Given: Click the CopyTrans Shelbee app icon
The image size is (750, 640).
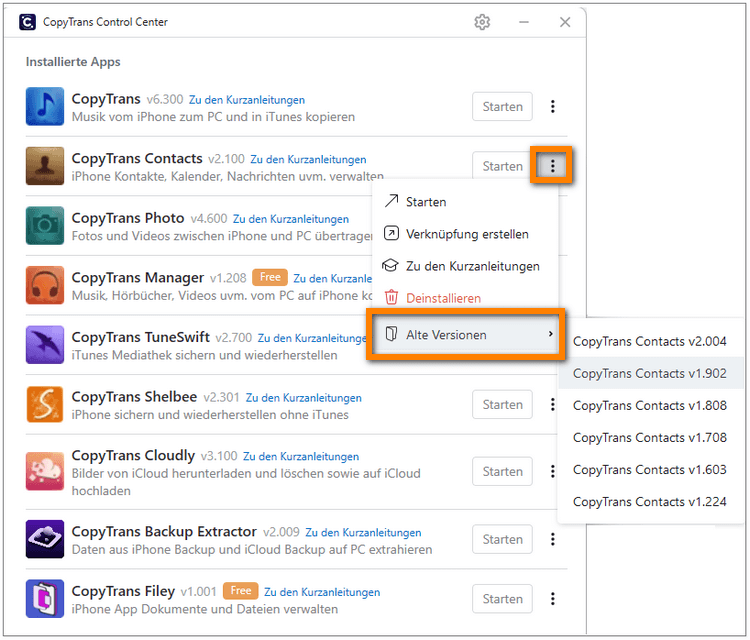Looking at the screenshot, I should pyautogui.click(x=44, y=404).
